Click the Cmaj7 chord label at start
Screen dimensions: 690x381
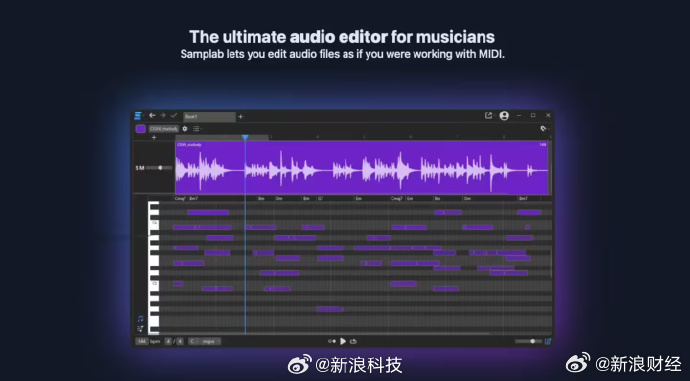[x=180, y=199]
